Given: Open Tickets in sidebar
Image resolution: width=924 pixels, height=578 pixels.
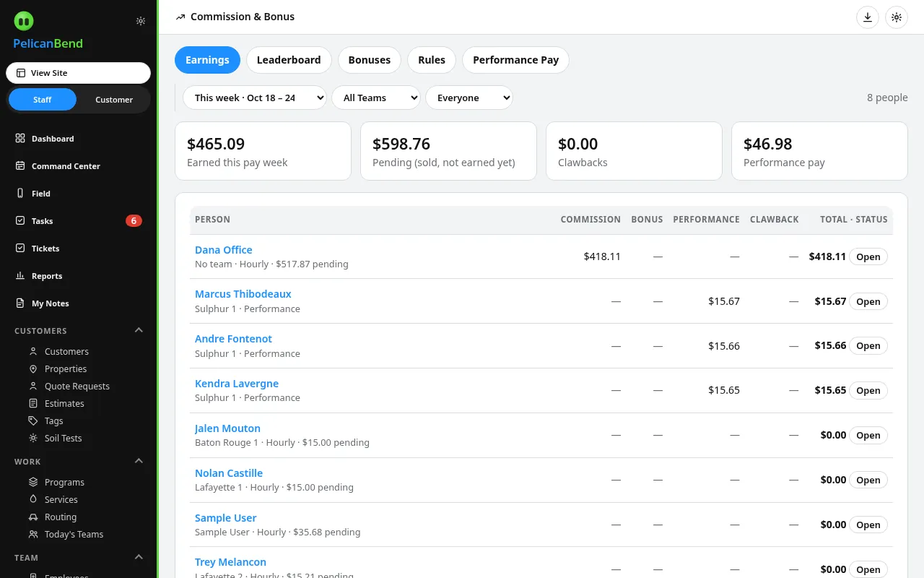Looking at the screenshot, I should coord(79,249).
